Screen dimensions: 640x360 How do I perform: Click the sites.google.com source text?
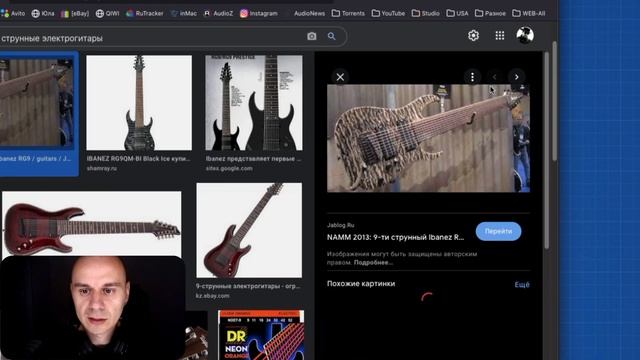[229, 168]
